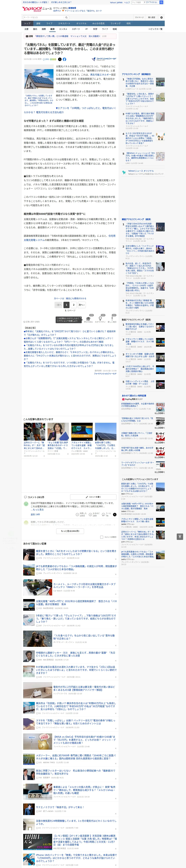This screenshot has height=868, width=186.
Task: Click ファイナンシャルフィールド publisher logo
Action: pos(104,59)
